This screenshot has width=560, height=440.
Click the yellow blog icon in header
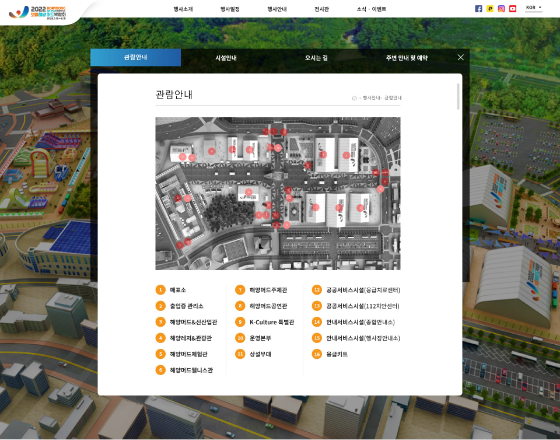click(x=490, y=9)
